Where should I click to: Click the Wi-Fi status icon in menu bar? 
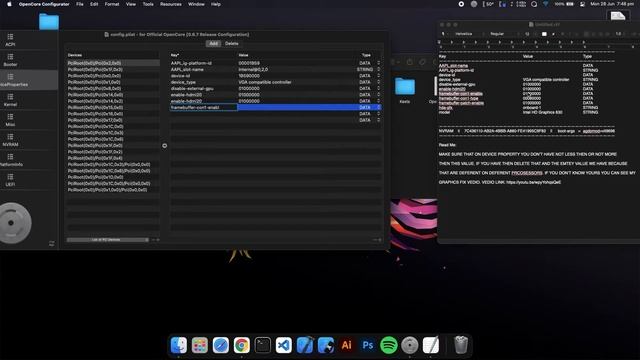546,4
